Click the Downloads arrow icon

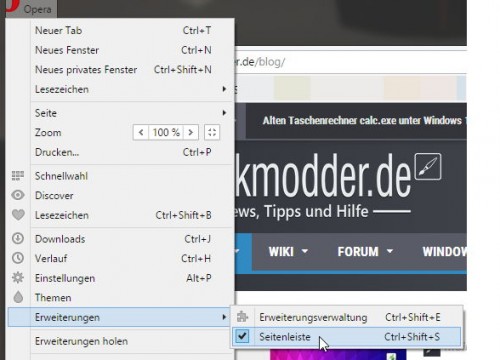[18, 238]
